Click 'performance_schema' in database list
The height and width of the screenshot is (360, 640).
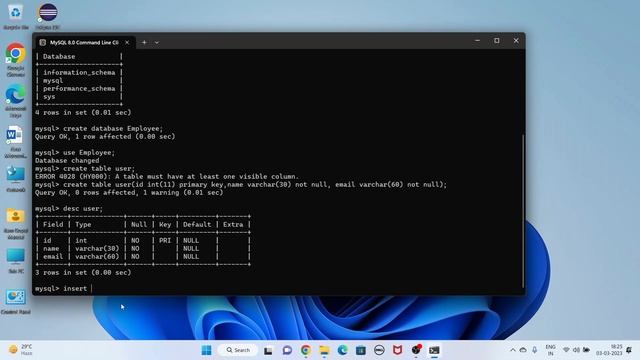(x=79, y=88)
